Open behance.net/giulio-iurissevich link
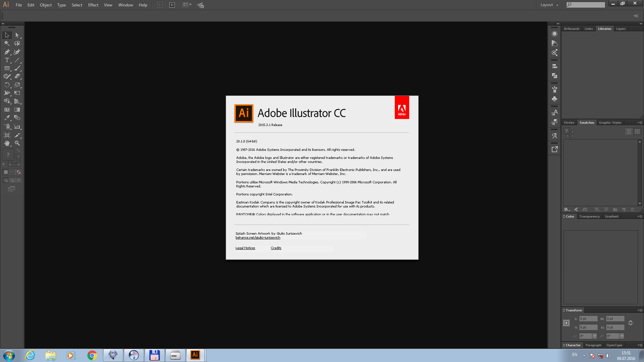This screenshot has width=644, height=362. tap(258, 238)
